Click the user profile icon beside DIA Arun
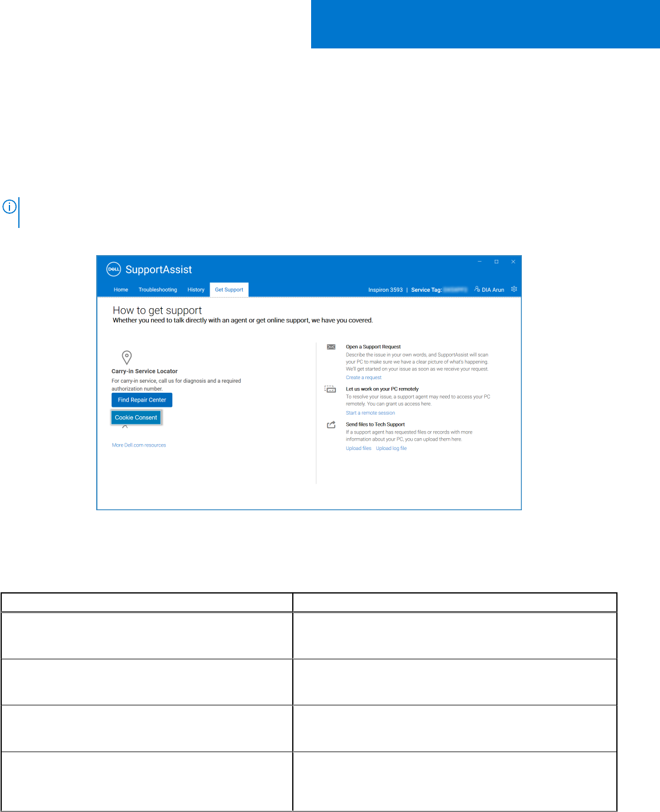 click(x=477, y=289)
